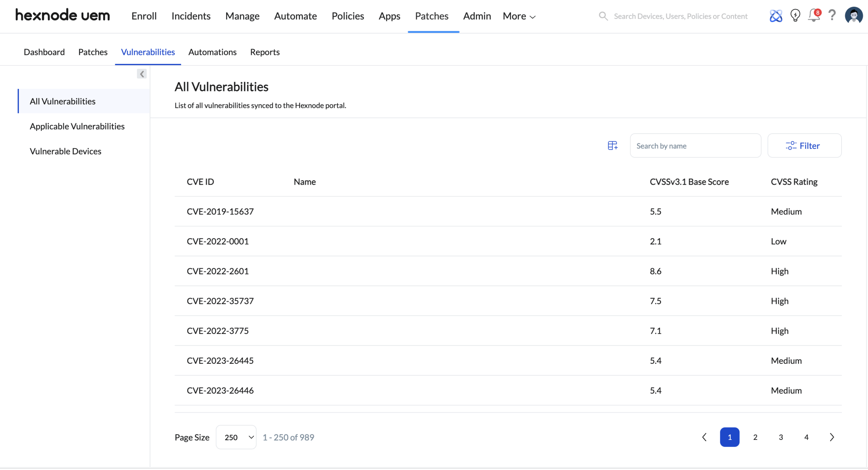The height and width of the screenshot is (470, 868).
Task: Expand the More navigation menu
Action: [519, 16]
